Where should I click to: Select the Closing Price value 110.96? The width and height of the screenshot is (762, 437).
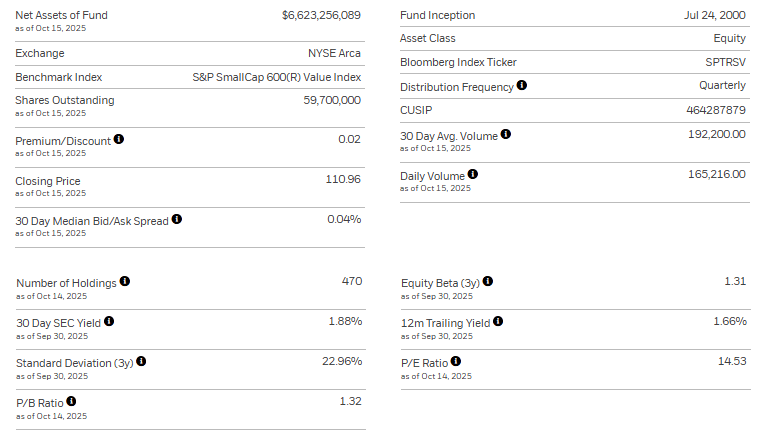coord(343,180)
